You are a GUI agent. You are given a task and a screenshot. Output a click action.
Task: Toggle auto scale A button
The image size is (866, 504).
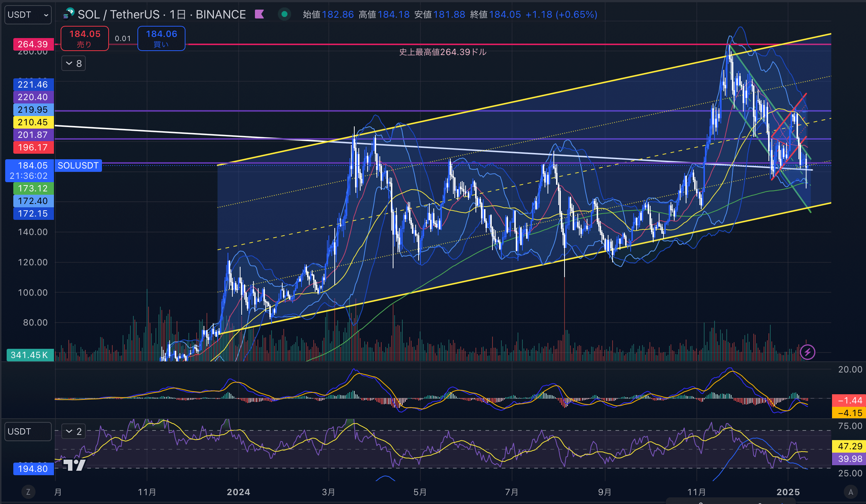coord(851,492)
